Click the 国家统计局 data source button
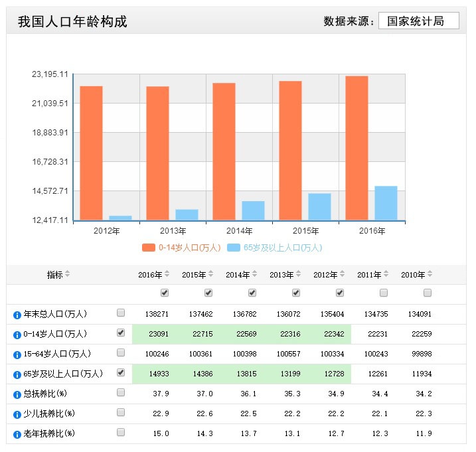This screenshot has height=452, width=476. coord(418,21)
